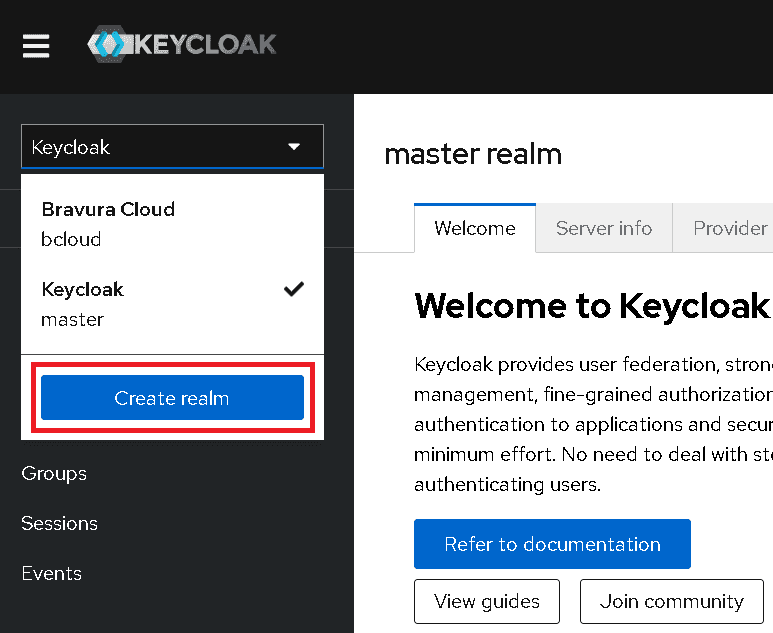The image size is (773, 633).
Task: Select the Bravura Cloud bcloud realm
Action: coord(108,224)
